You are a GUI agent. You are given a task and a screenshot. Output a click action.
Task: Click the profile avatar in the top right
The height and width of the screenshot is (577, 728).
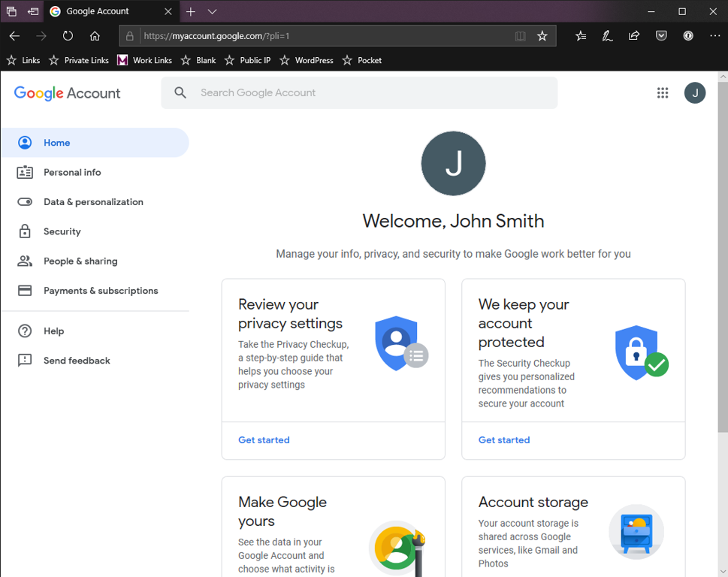click(694, 93)
